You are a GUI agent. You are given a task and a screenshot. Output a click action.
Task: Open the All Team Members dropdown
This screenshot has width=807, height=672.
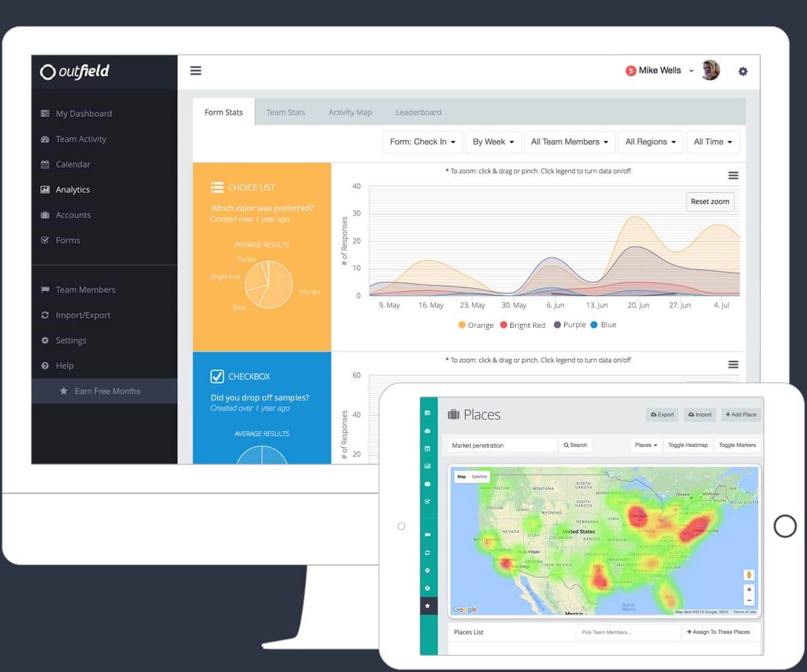point(570,142)
